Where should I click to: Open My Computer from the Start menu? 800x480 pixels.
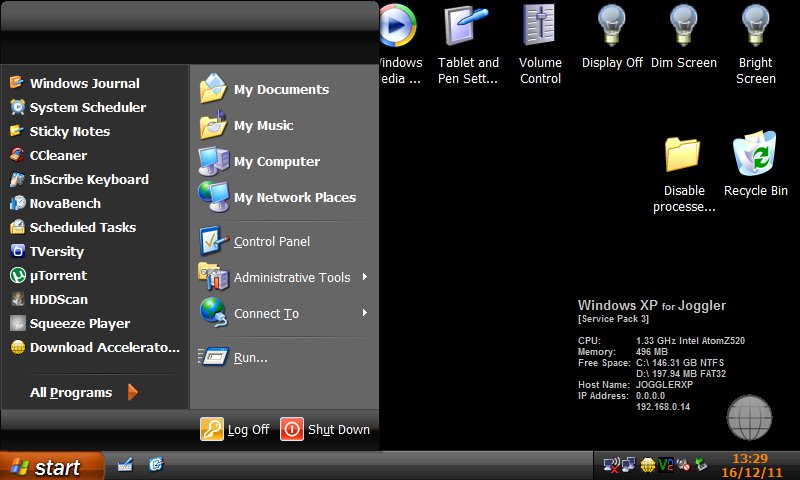tap(284, 161)
